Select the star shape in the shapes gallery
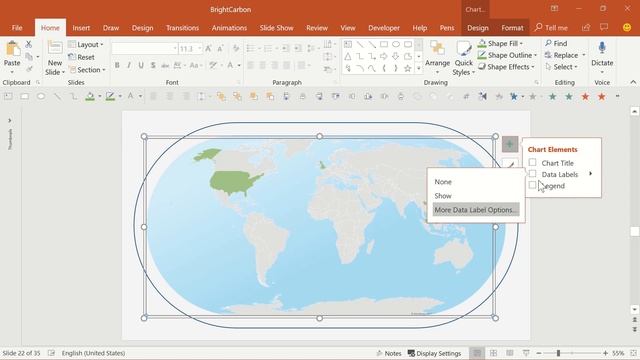This screenshot has width=640, height=360. pyautogui.click(x=407, y=69)
